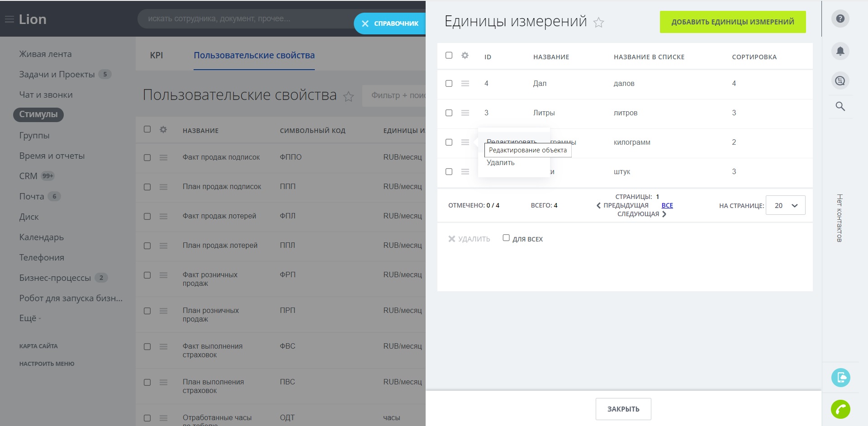Choose Удалить from the context menu

pos(500,163)
